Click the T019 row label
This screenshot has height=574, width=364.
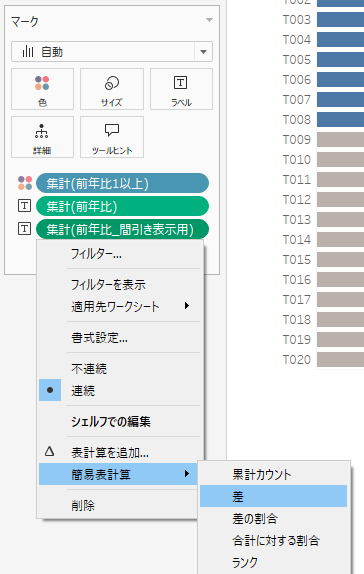pos(297,340)
